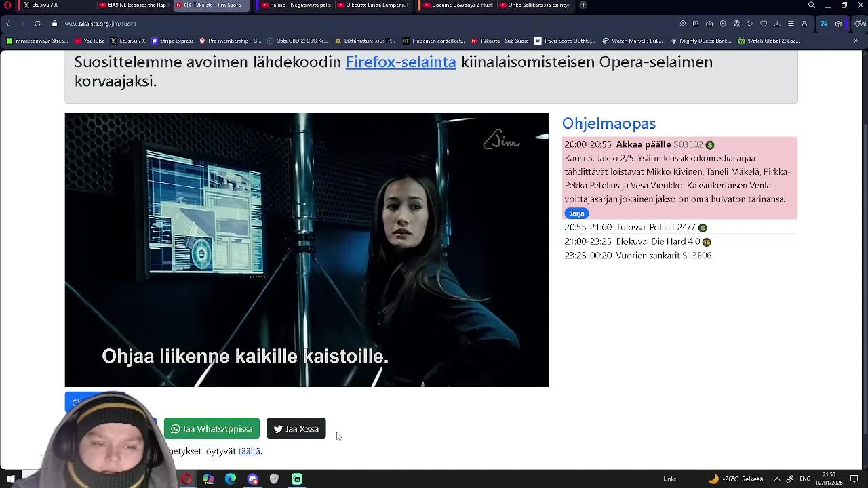Viewport: 868px width, 488px height.
Task: Open the Osta CBD & CBG bookmark
Action: click(x=298, y=41)
